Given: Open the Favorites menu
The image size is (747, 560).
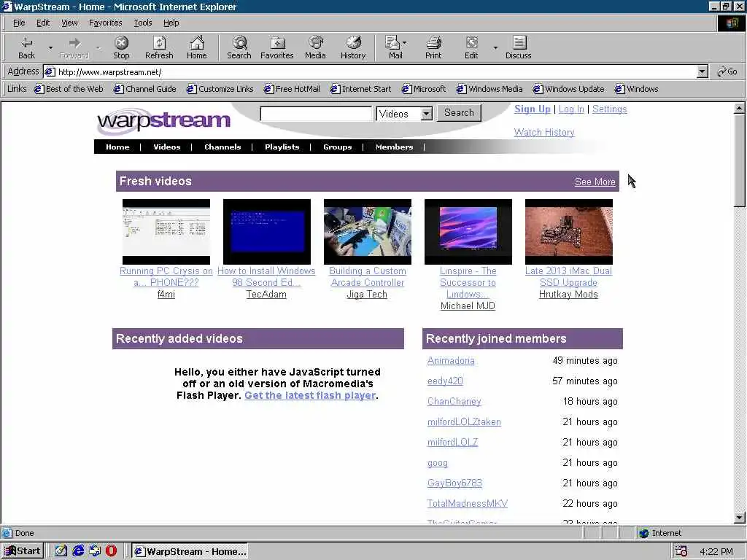Looking at the screenshot, I should (105, 23).
